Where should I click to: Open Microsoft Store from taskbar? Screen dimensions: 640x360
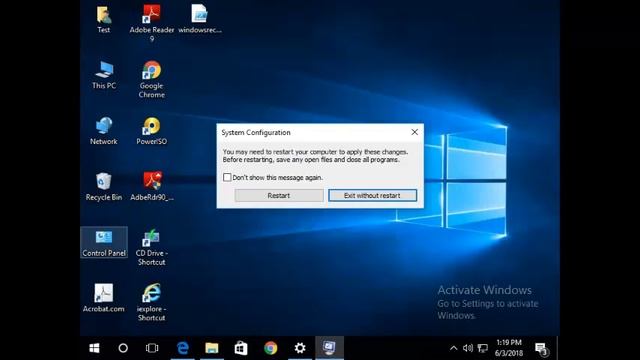[x=241, y=348]
